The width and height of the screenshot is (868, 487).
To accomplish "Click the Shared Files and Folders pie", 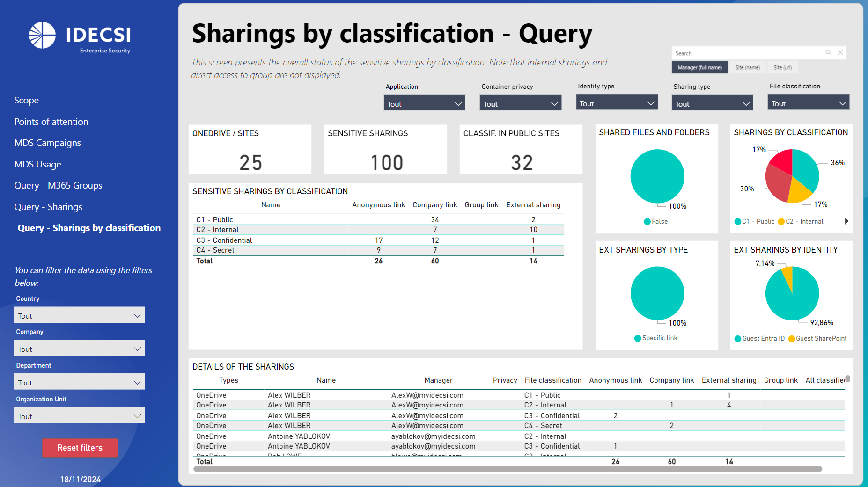I will (657, 176).
